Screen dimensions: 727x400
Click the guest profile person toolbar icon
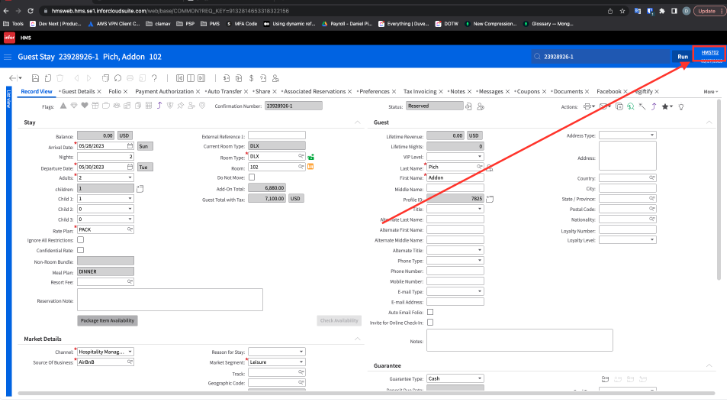pos(275,78)
